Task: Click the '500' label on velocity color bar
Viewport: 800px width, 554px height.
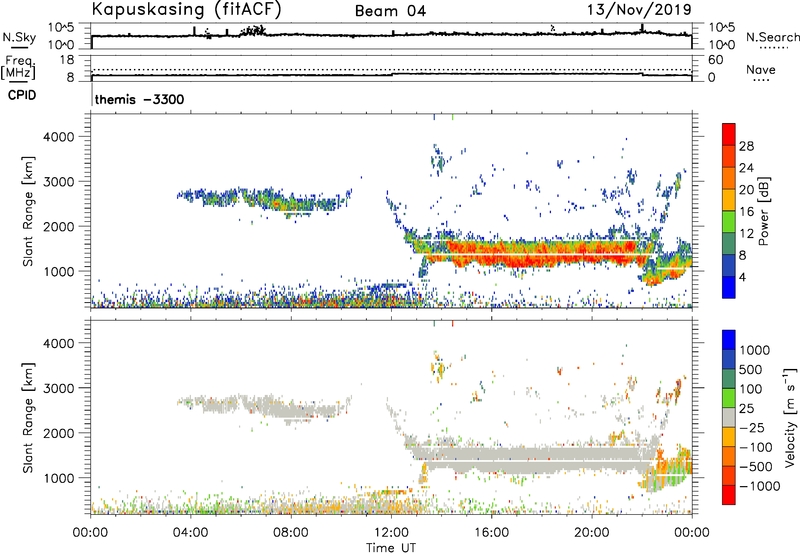Action: [x=751, y=370]
